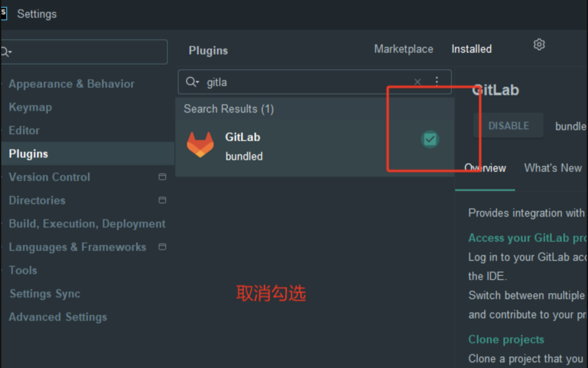Disable the GitLab plugin button
This screenshot has width=588, height=368.
[508, 126]
